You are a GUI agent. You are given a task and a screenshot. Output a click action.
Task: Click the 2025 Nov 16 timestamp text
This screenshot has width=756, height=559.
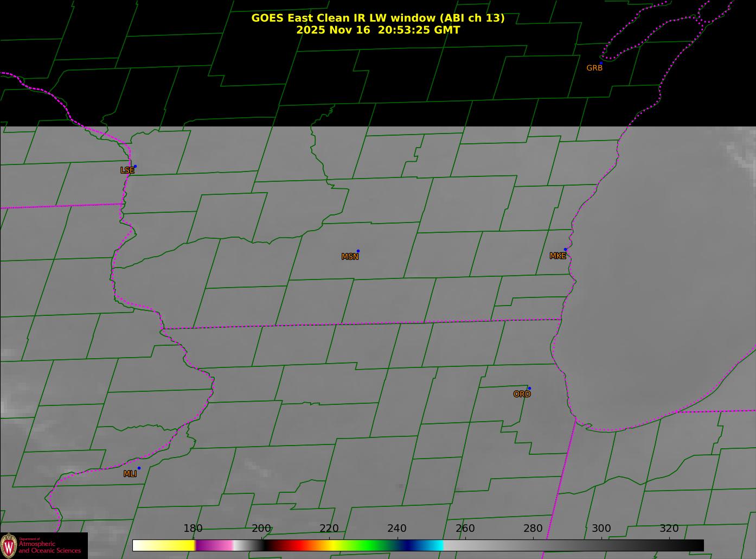pos(377,30)
